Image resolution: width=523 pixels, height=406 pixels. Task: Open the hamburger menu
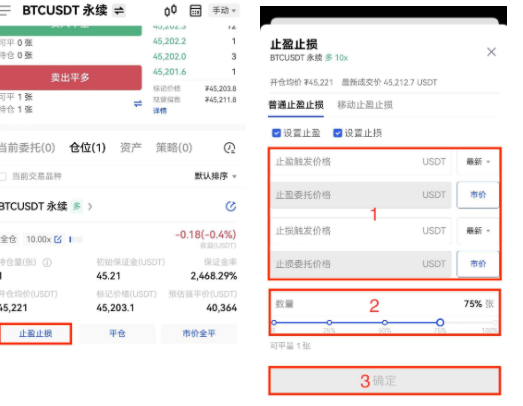click(x=5, y=10)
